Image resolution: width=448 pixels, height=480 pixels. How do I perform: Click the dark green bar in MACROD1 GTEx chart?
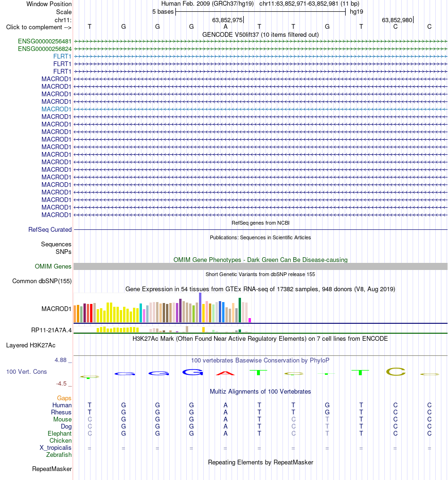pyautogui.click(x=240, y=310)
